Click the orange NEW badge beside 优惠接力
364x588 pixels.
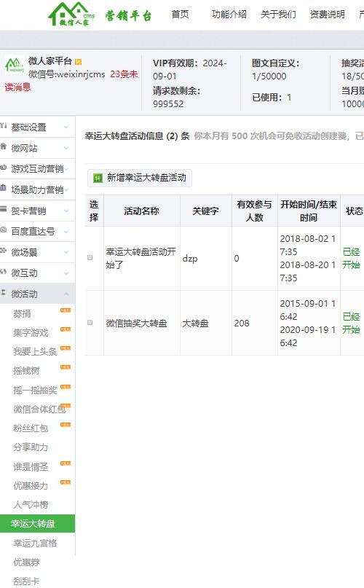[x=66, y=482]
